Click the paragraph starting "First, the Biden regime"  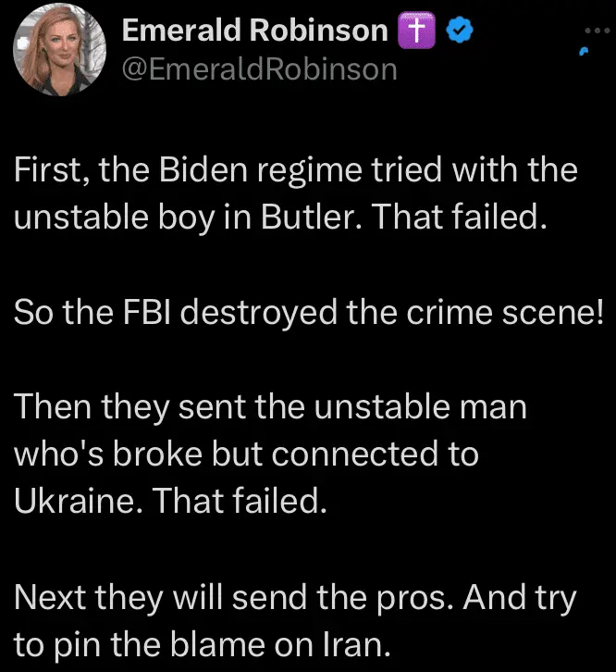pyautogui.click(x=296, y=193)
